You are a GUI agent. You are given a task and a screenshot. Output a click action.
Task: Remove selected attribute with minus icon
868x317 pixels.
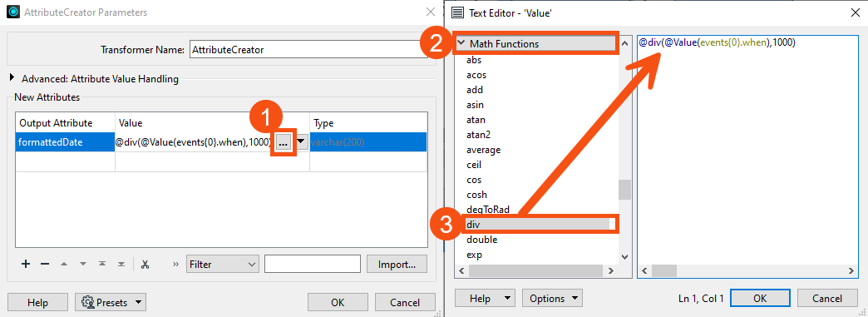[46, 265]
